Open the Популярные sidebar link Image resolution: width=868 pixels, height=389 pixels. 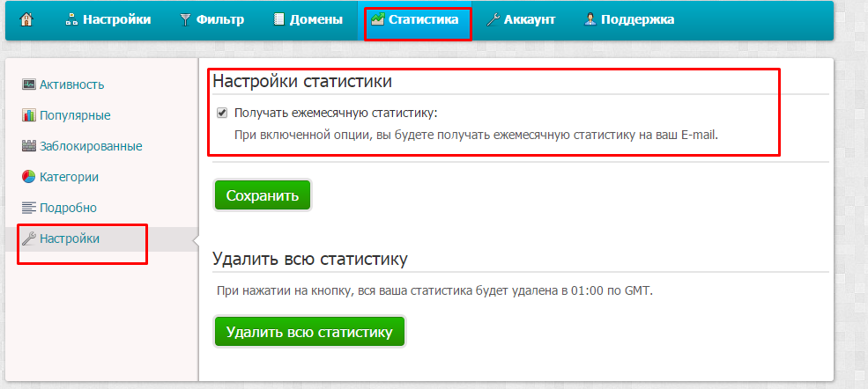pos(75,115)
